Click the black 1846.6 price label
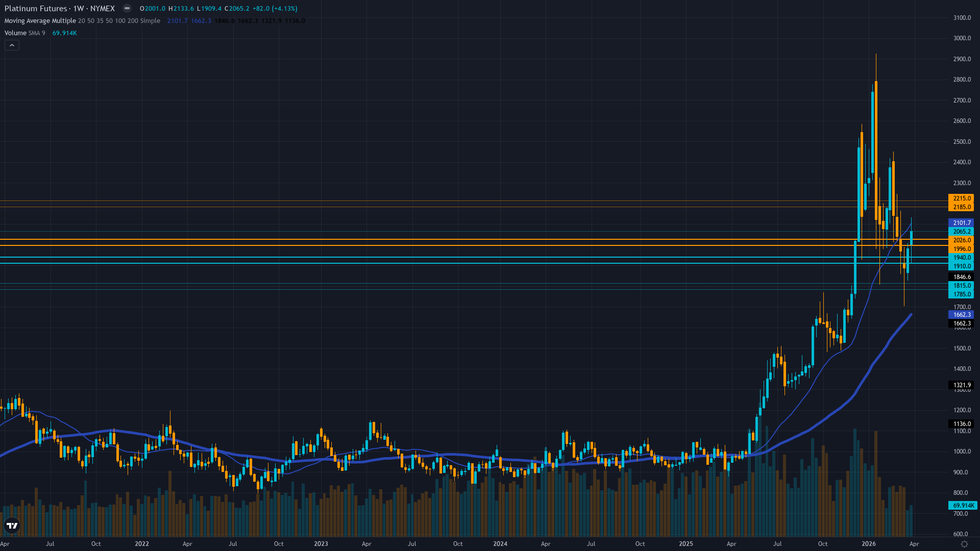Viewport: 980px width, 551px height. [x=961, y=277]
